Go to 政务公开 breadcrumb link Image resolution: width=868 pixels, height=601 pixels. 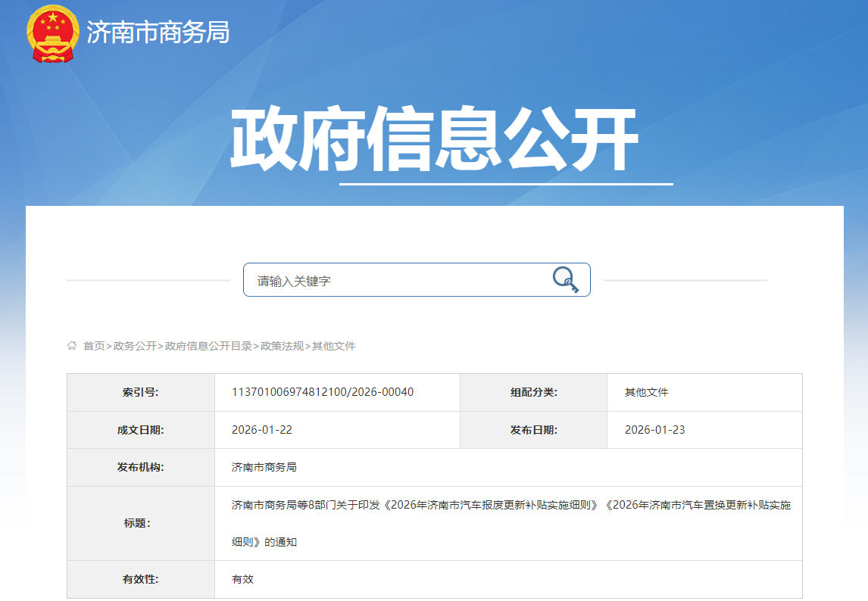135,346
